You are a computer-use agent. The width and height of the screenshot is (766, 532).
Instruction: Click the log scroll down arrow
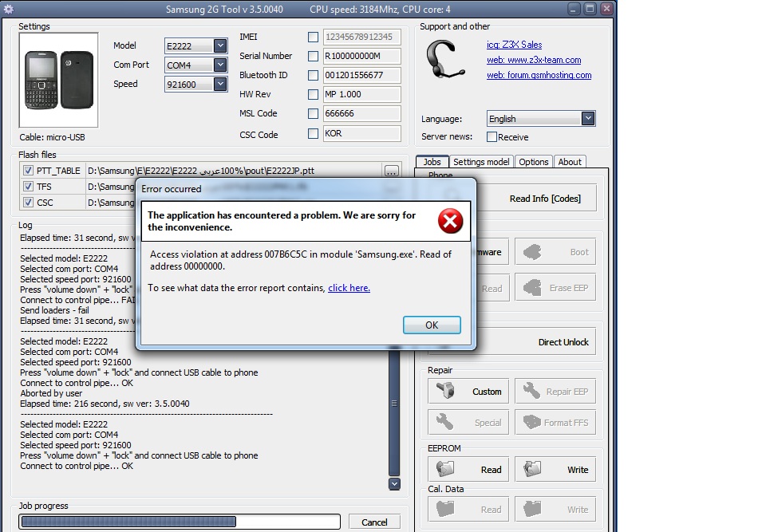394,483
